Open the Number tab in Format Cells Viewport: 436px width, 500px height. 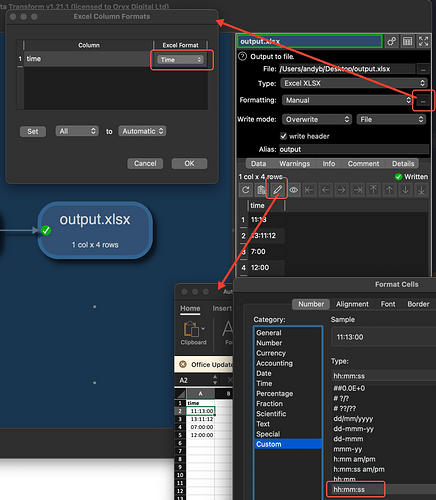[x=311, y=304]
